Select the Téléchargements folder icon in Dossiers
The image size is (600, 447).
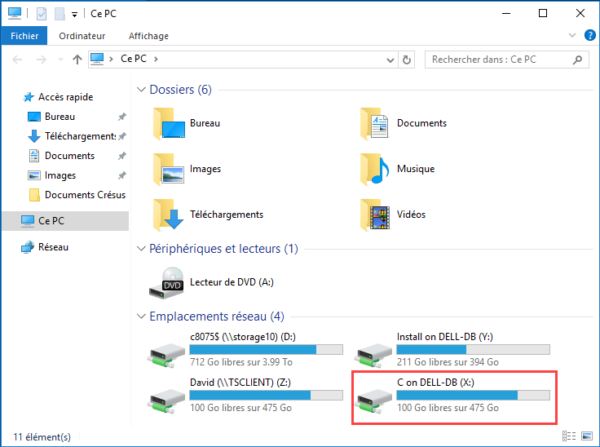coord(168,215)
